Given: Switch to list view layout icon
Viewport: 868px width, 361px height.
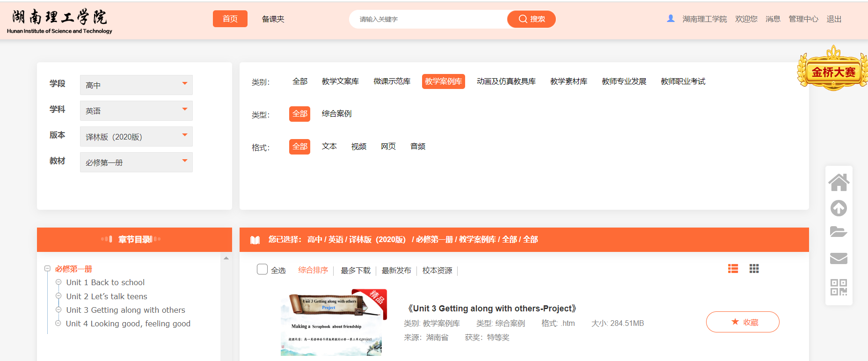Looking at the screenshot, I should 733,269.
